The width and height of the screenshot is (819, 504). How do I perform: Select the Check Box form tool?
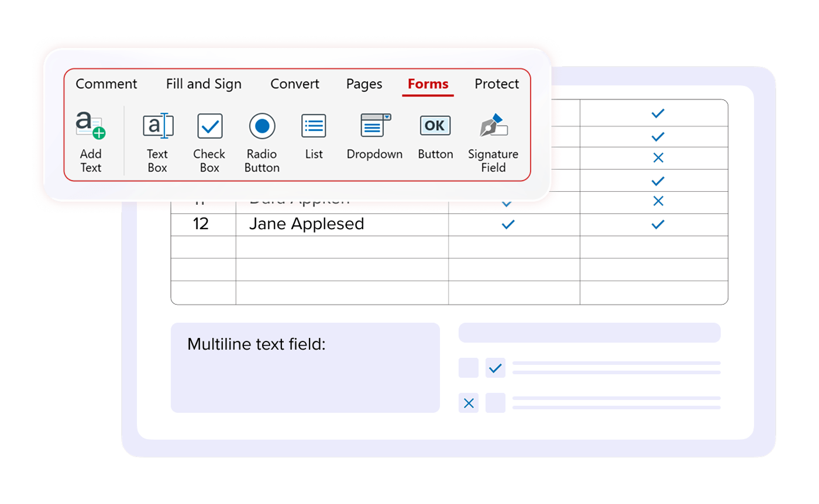tap(209, 142)
